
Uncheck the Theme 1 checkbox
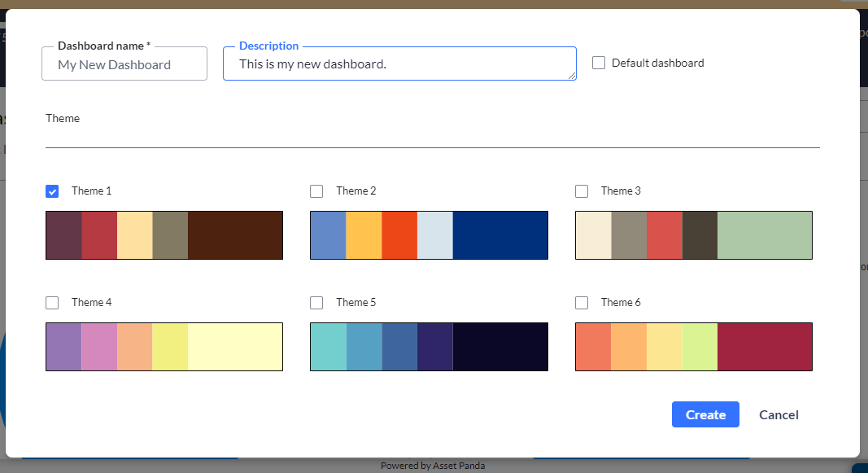[x=52, y=191]
